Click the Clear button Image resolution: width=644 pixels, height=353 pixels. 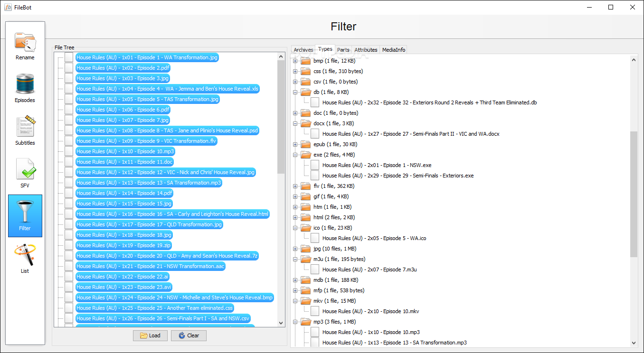(189, 335)
